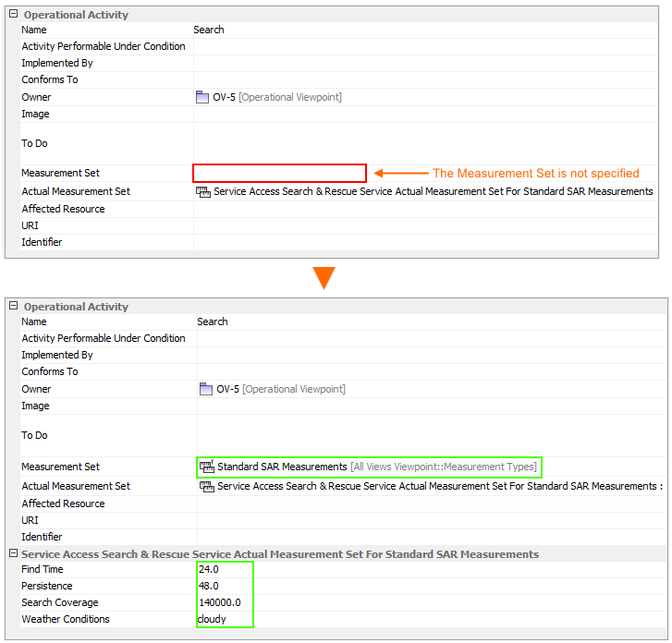Screen dimensions: 672x643
Task: Select the Persistence value 48.0
Action: (209, 586)
